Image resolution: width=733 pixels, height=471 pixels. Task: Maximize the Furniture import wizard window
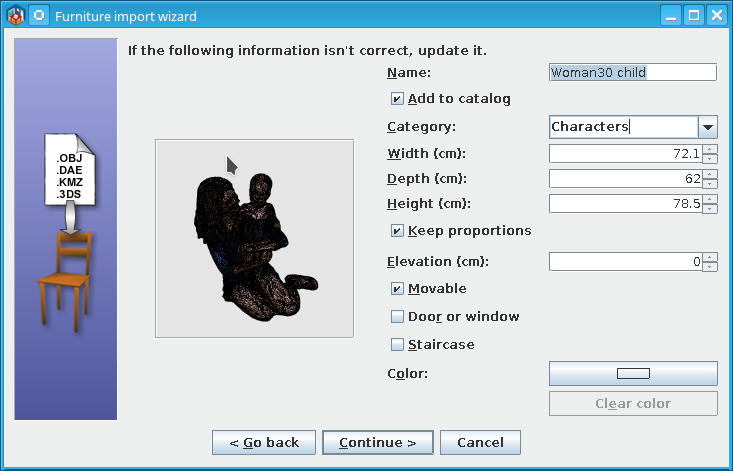pos(694,16)
